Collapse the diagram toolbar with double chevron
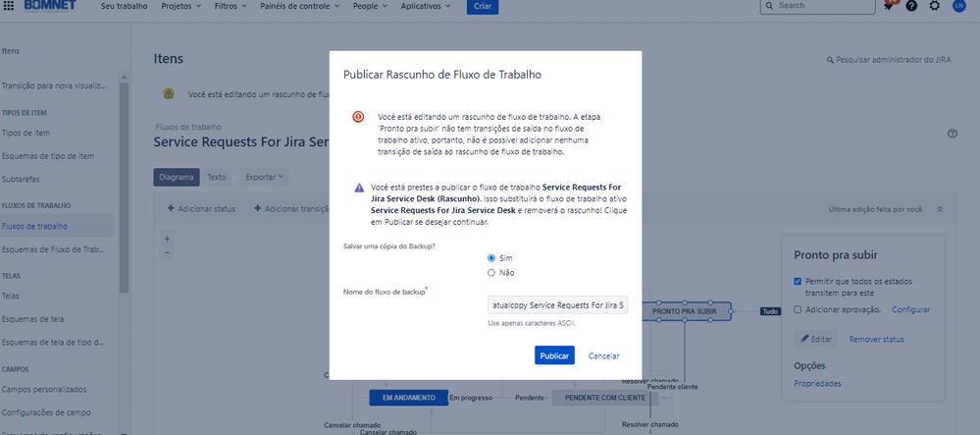Viewport: 980px width, 435px height. point(940,209)
